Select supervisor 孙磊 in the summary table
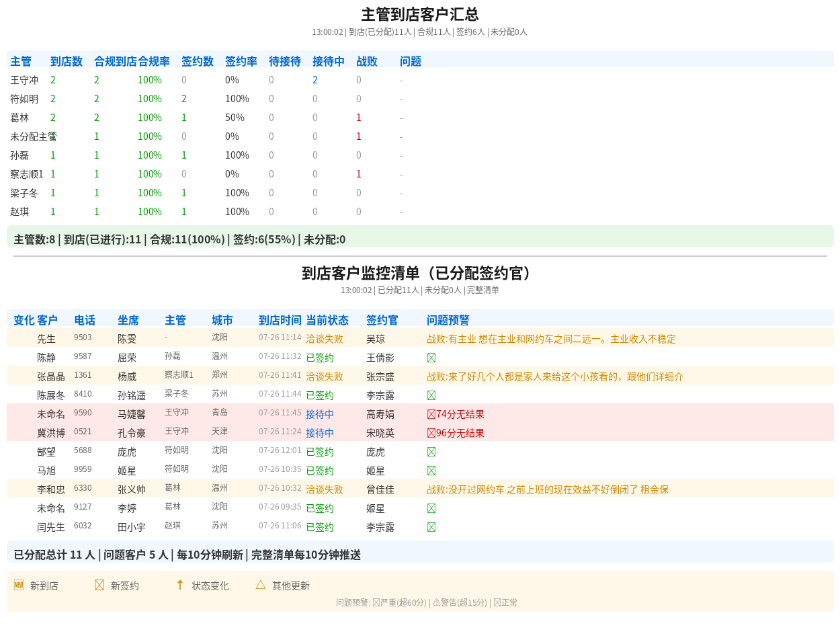This screenshot has height=640, width=840. coord(19,155)
